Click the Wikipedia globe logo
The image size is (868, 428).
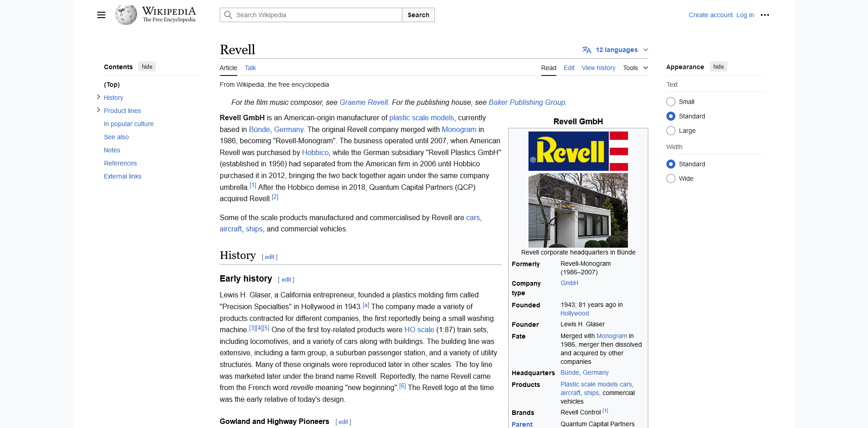tap(126, 15)
